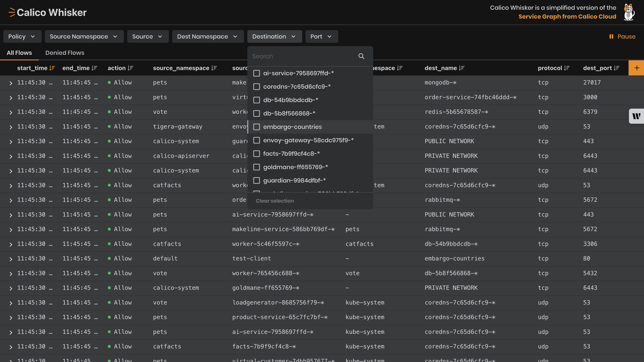Click 'worker-5c46f5597c-*' source cell
Image resolution: width=644 pixels, height=362 pixels.
tap(266, 244)
